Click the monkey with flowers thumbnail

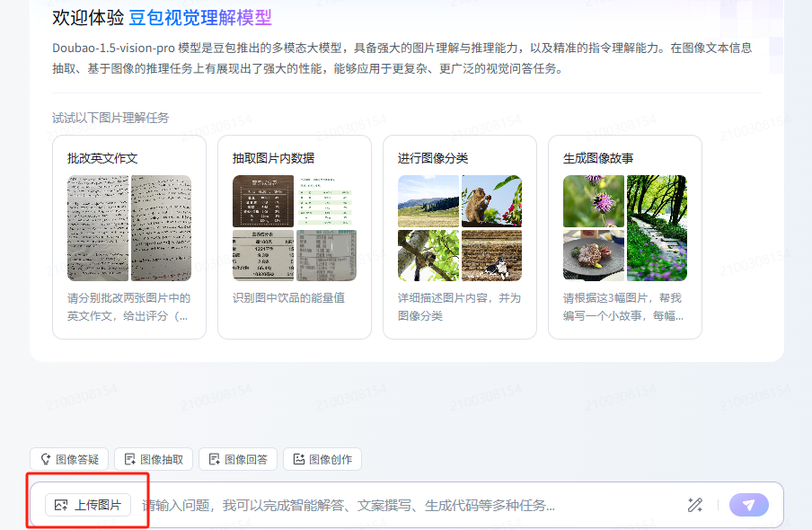pos(491,201)
